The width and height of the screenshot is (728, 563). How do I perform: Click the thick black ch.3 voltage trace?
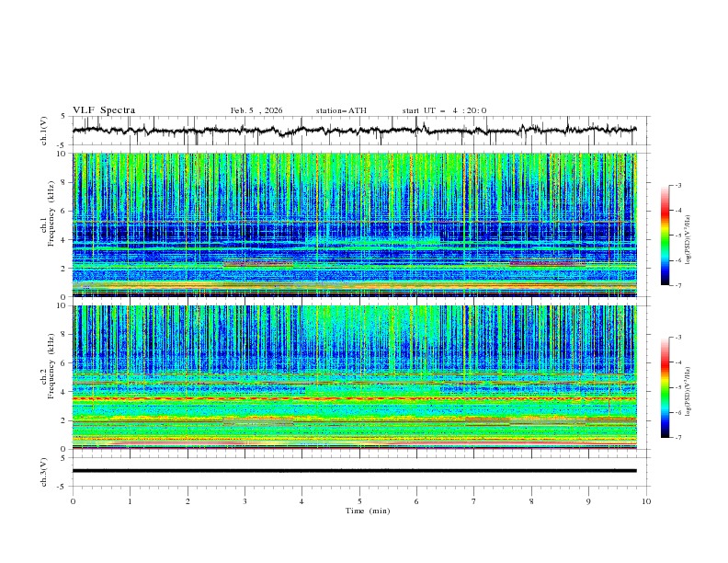click(355, 471)
